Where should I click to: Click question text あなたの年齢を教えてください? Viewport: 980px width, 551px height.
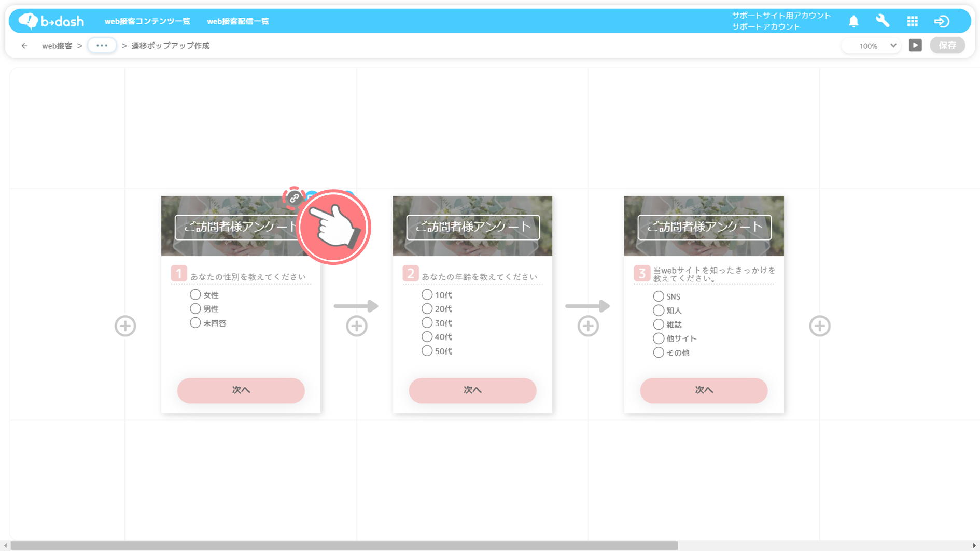(480, 277)
